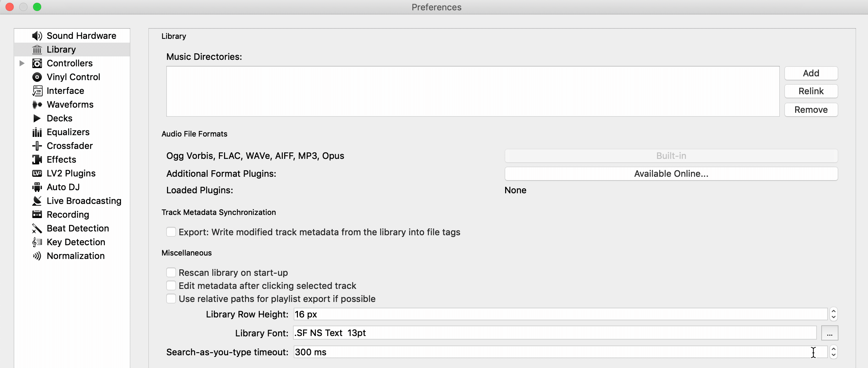This screenshot has height=368, width=868.
Task: Click the Normalization sound-waves icon
Action: click(37, 256)
